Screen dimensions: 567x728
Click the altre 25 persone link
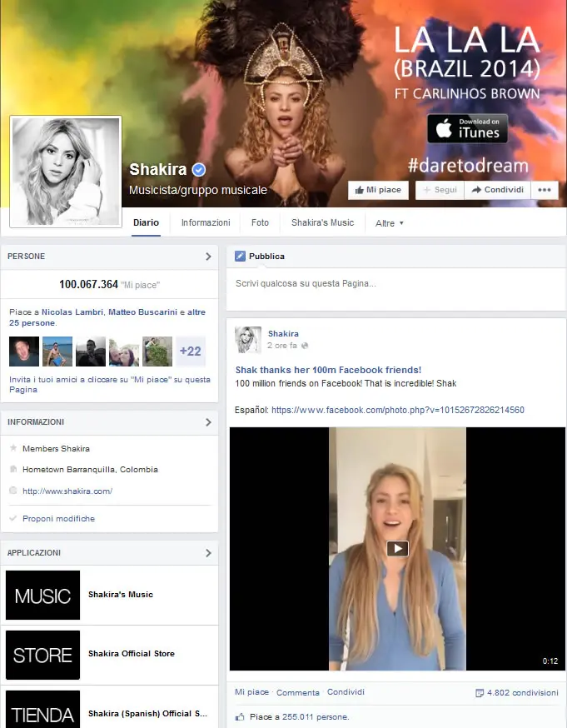tap(196, 312)
